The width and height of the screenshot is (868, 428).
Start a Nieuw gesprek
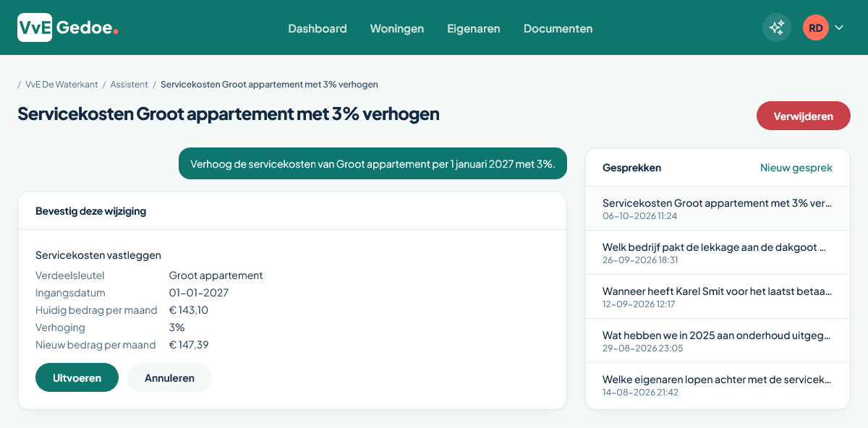click(796, 168)
